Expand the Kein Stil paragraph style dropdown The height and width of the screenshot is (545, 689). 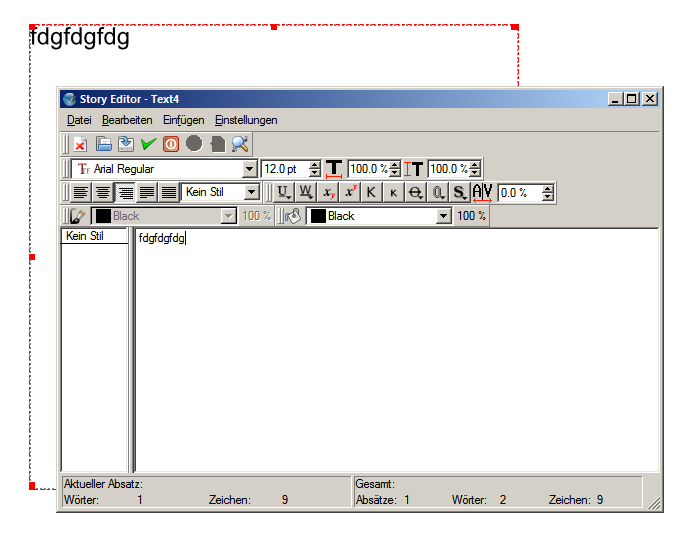click(x=252, y=192)
